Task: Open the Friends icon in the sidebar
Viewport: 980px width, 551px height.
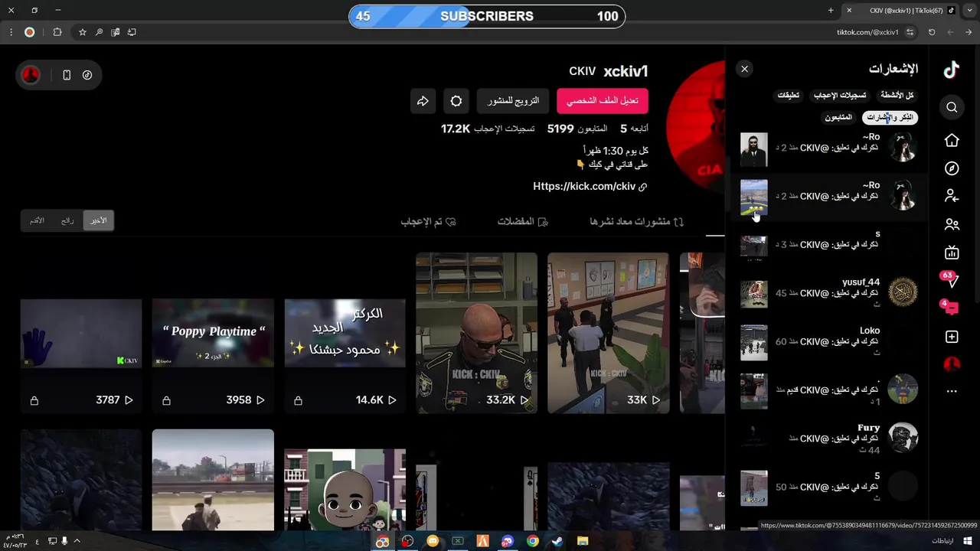Action: pos(952,225)
